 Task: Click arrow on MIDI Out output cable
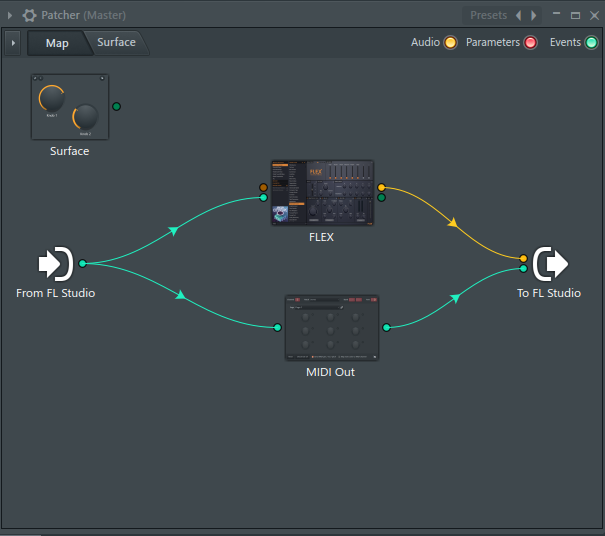[455, 298]
